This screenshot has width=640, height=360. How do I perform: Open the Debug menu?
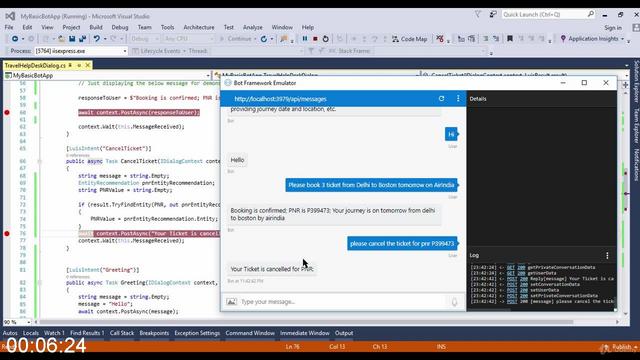tap(120, 27)
